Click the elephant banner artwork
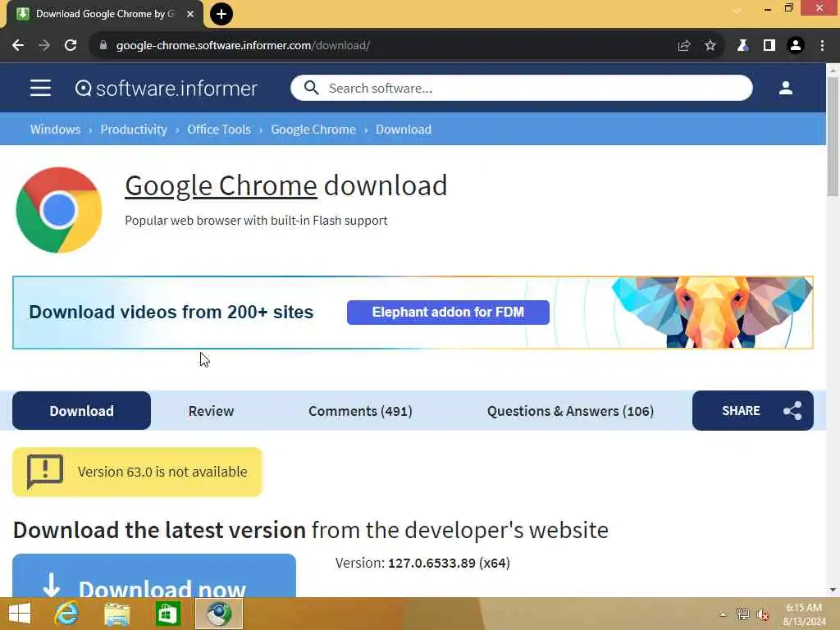The width and height of the screenshot is (840, 630). pyautogui.click(x=712, y=313)
